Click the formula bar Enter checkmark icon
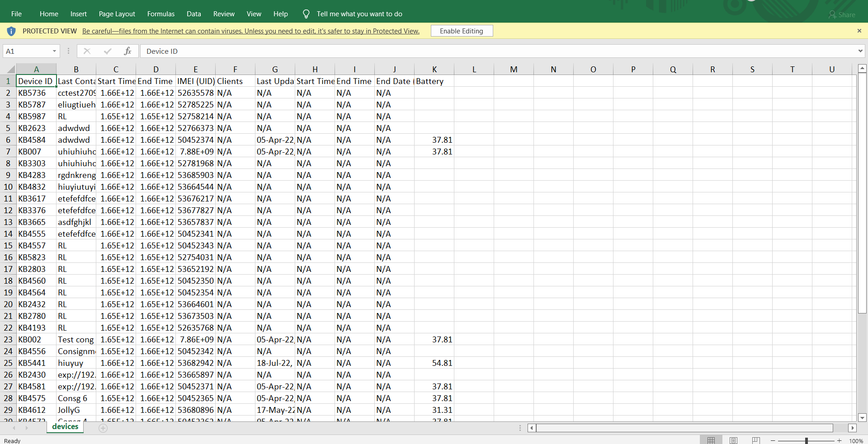Screen dimensions: 868x444 pyautogui.click(x=108, y=51)
